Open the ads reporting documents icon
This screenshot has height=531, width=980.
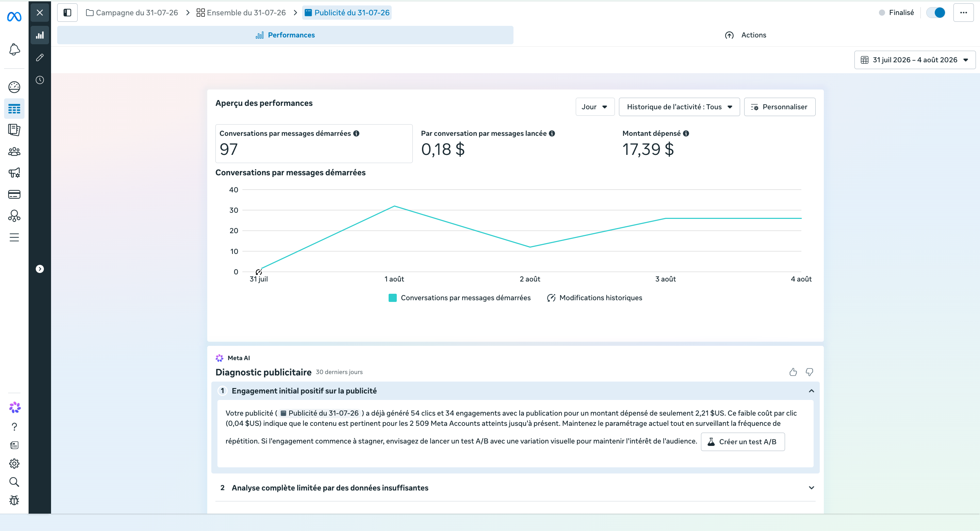(14, 130)
